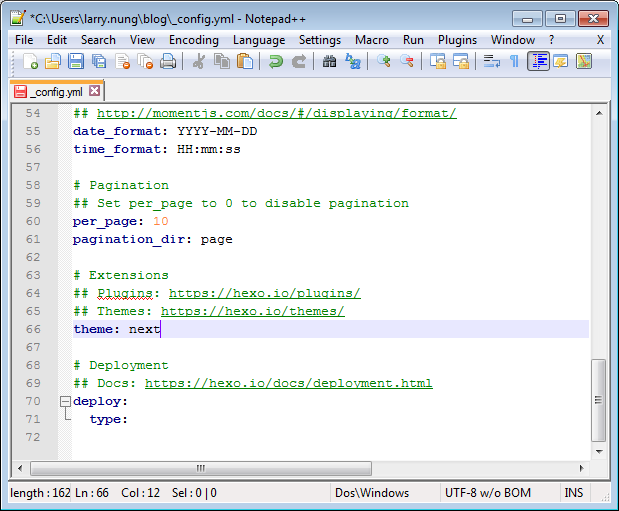Toggle synchronize vertical scrolling icon
The width and height of the screenshot is (619, 511).
click(x=437, y=62)
